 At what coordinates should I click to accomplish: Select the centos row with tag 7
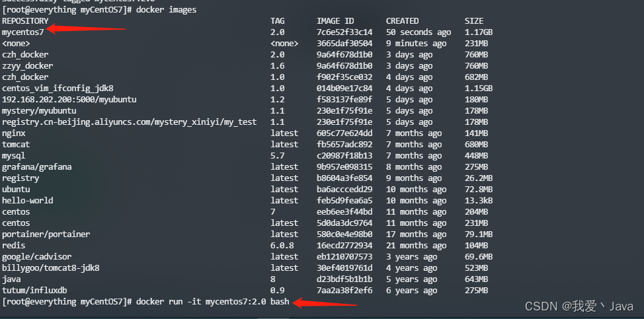pyautogui.click(x=16, y=211)
